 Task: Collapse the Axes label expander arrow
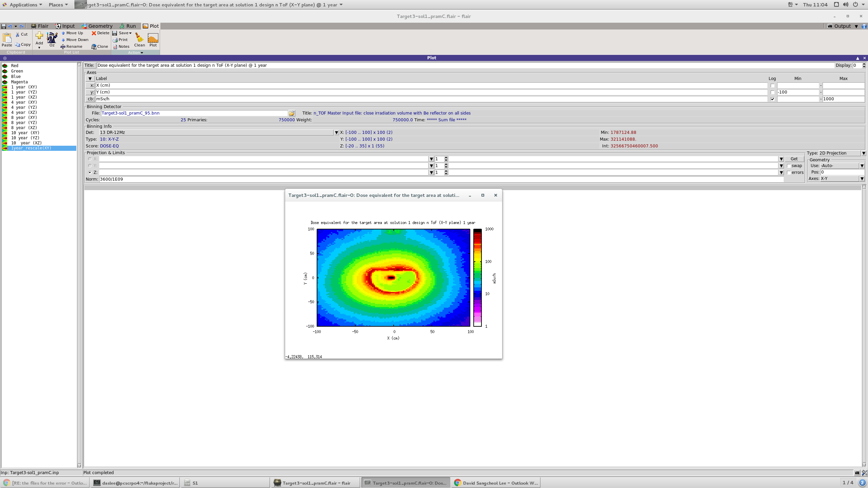coord(90,79)
